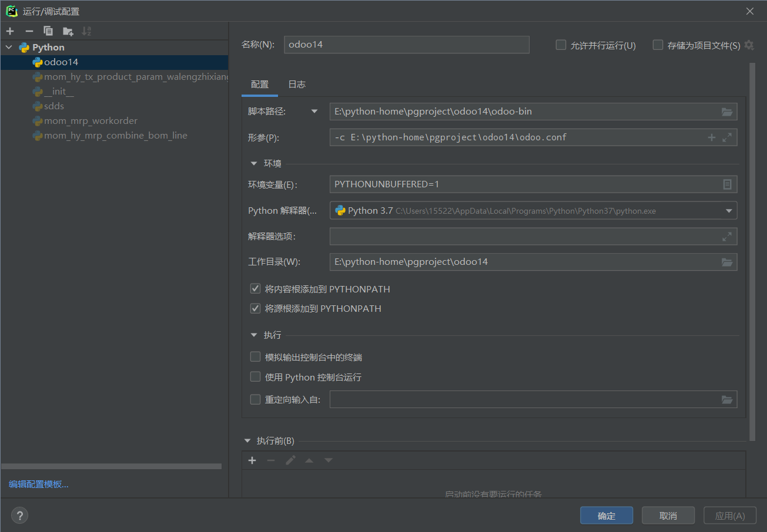This screenshot has height=532, width=767.
Task: Collapse the Python tree node
Action: click(x=9, y=48)
